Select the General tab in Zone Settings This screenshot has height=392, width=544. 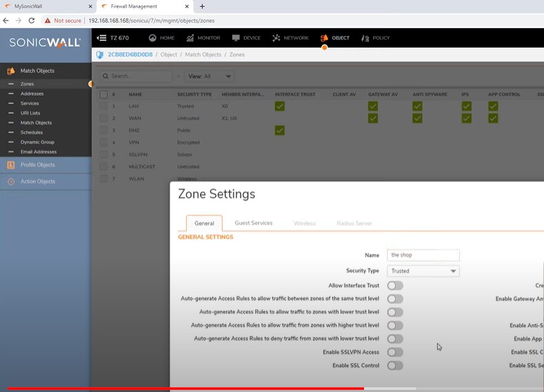[204, 223]
